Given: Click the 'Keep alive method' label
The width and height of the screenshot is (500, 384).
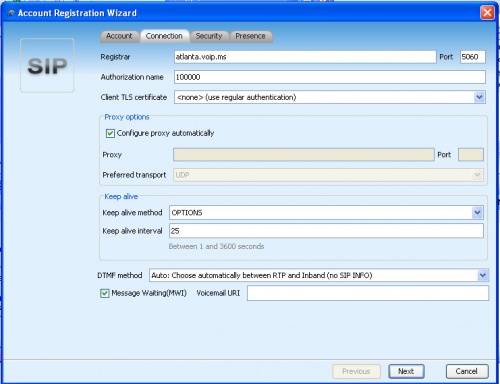Looking at the screenshot, I should coord(132,213).
